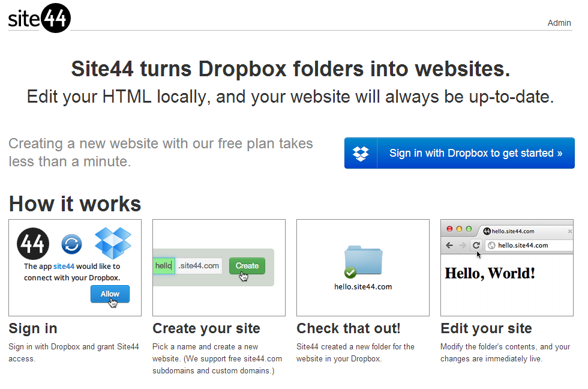588x389 pixels.
Task: Click the blue folder icon with checkmark
Action: point(364,261)
